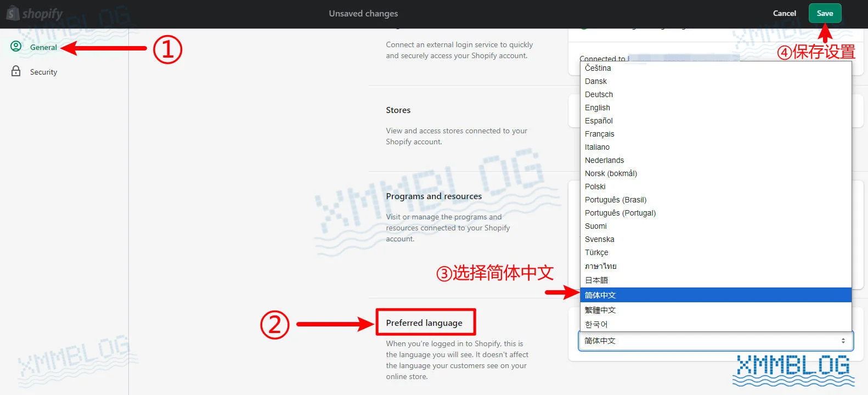Select Norsk (bokmål) language option
This screenshot has height=395, width=868.
(715, 173)
